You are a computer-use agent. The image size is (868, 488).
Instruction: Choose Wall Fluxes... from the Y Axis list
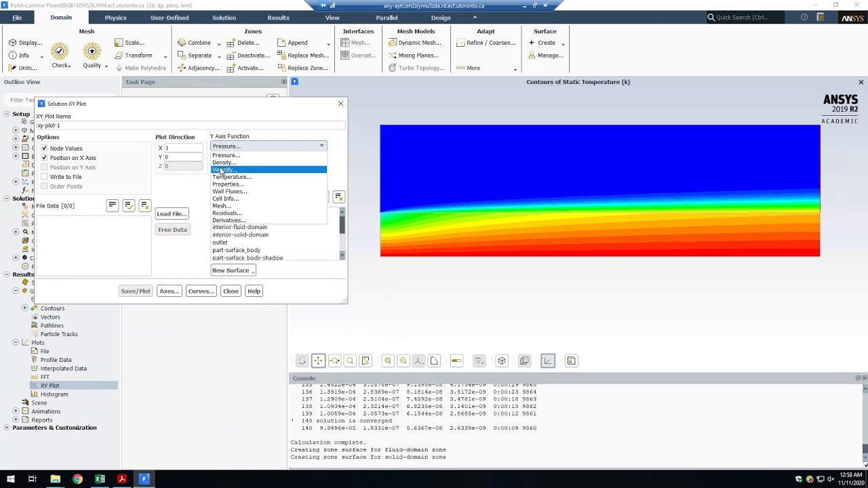(x=269, y=191)
